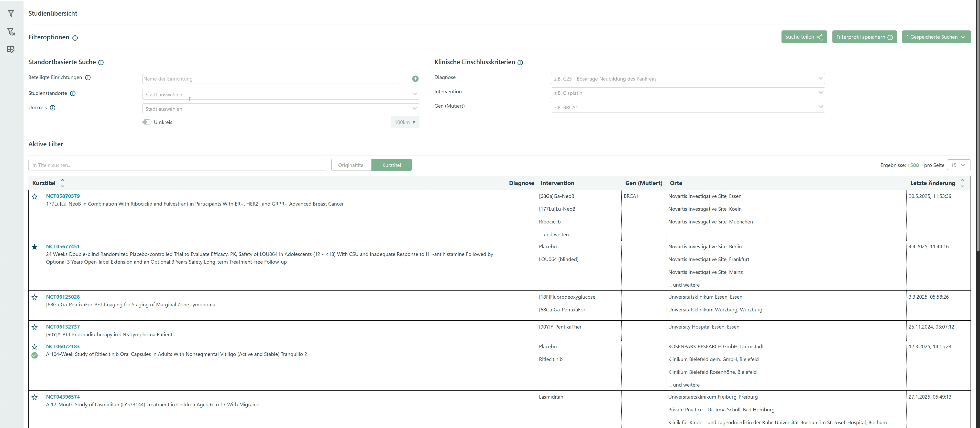Click '... und weitere' under Bielefeld Rosenhöhe

pyautogui.click(x=684, y=385)
